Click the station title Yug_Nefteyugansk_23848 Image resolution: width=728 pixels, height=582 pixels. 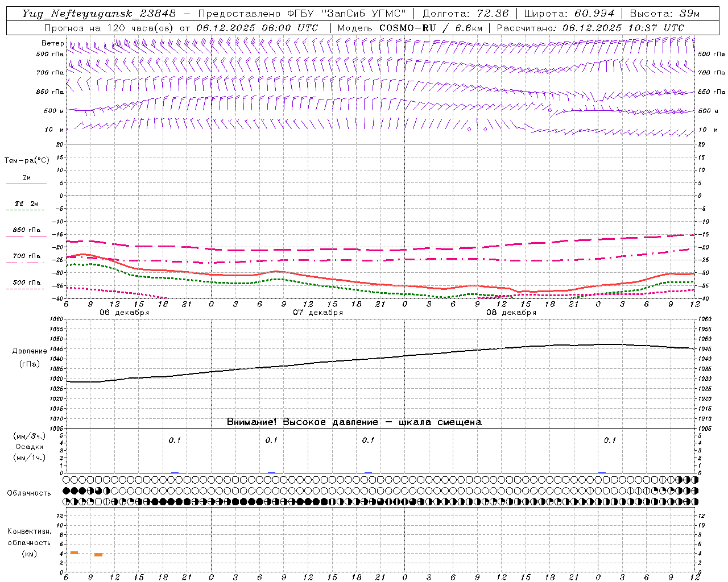coord(98,14)
